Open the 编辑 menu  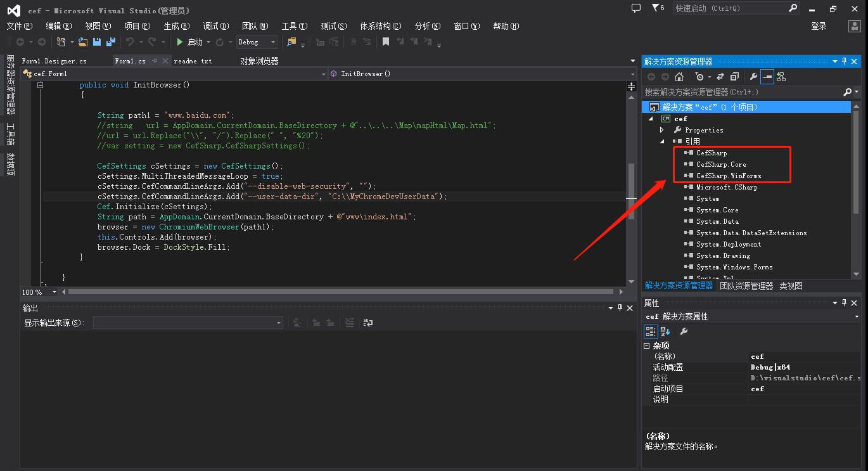click(x=58, y=26)
